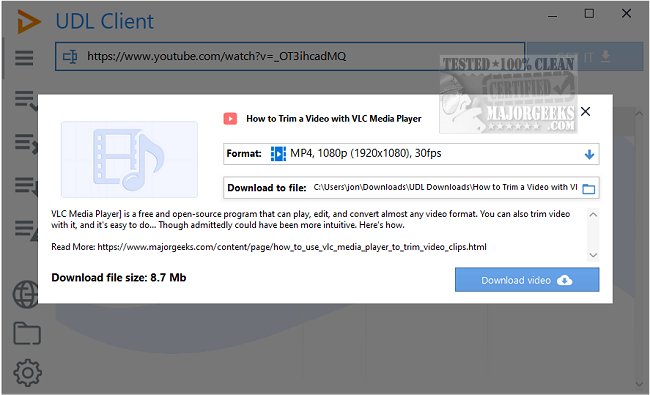Click the paste URL icon in address field
This screenshot has width=650, height=395.
pyautogui.click(x=70, y=56)
